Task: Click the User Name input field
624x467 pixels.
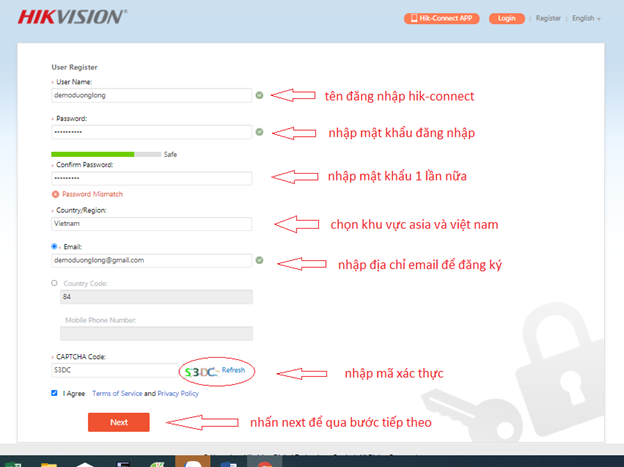Action: [x=152, y=96]
